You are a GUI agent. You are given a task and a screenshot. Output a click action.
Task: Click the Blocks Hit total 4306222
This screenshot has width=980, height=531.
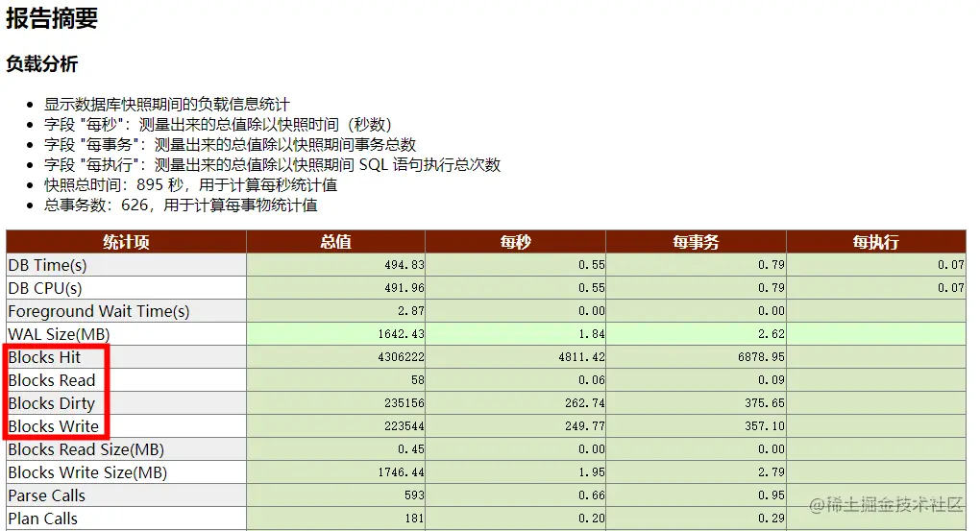tap(402, 357)
